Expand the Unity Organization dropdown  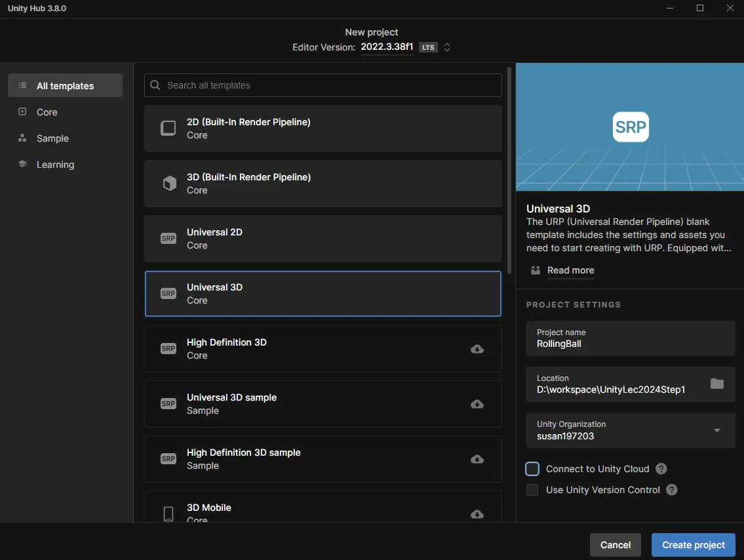[717, 430]
